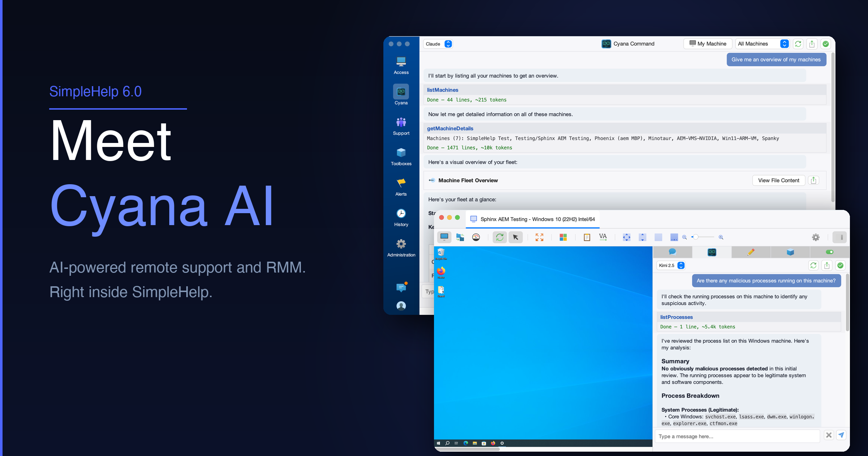This screenshot has height=456, width=868.
Task: Click the Windows logo key icon
Action: 563,237
